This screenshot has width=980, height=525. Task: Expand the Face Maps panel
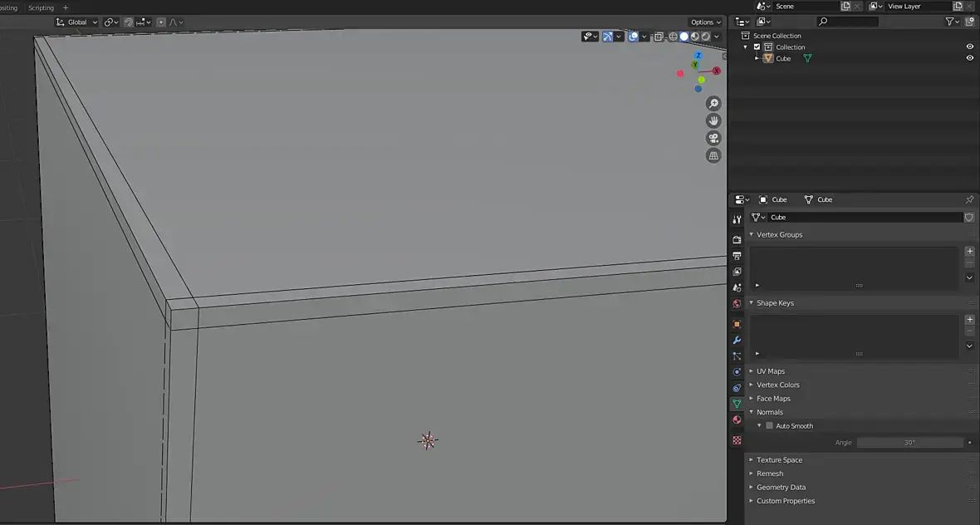pos(752,398)
